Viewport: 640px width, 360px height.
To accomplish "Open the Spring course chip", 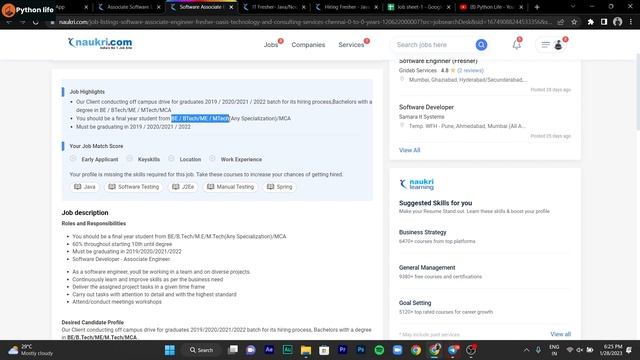I will pos(280,187).
